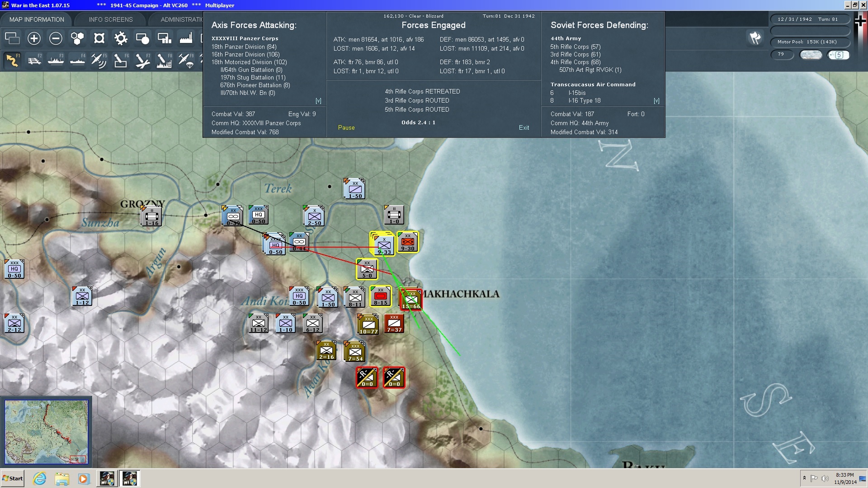This screenshot has height=488, width=868.
Task: Click the gear-shaped map overlay icon
Action: point(121,38)
